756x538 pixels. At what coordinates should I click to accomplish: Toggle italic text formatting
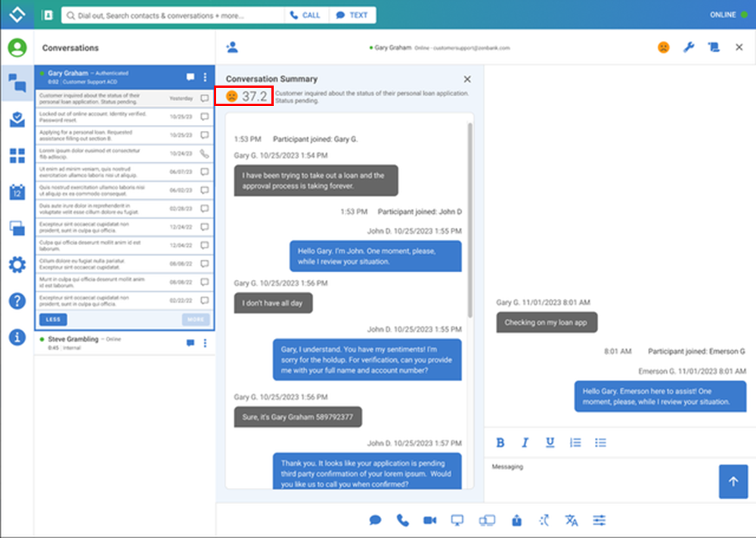(x=525, y=443)
